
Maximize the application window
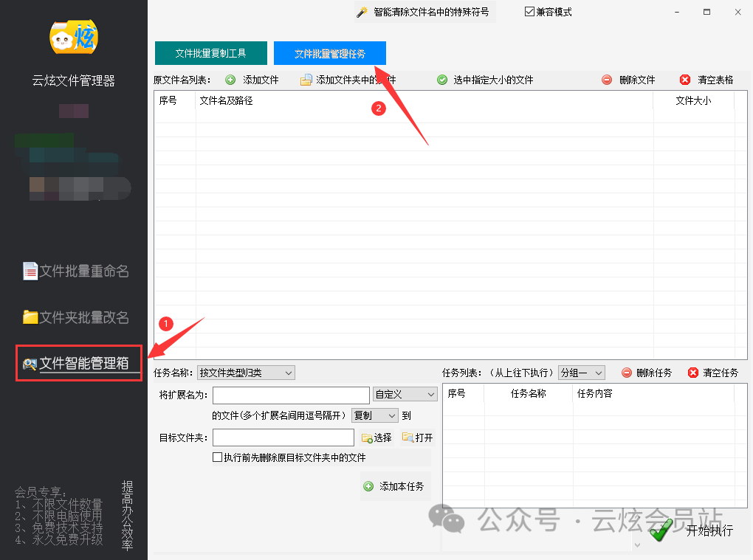tap(707, 12)
